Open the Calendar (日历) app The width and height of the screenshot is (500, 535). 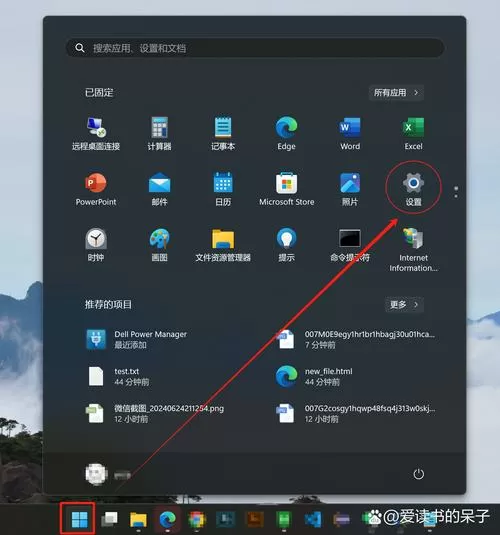click(x=223, y=189)
